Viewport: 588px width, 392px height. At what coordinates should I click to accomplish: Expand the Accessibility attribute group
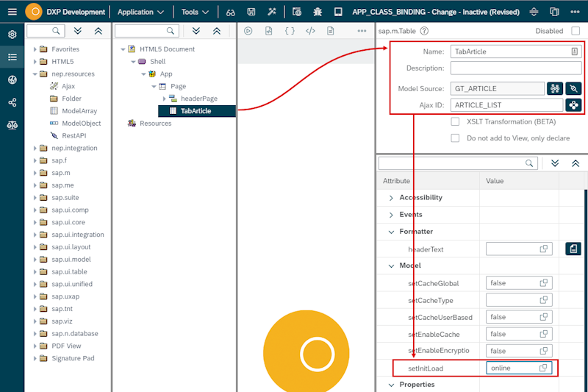[391, 198]
